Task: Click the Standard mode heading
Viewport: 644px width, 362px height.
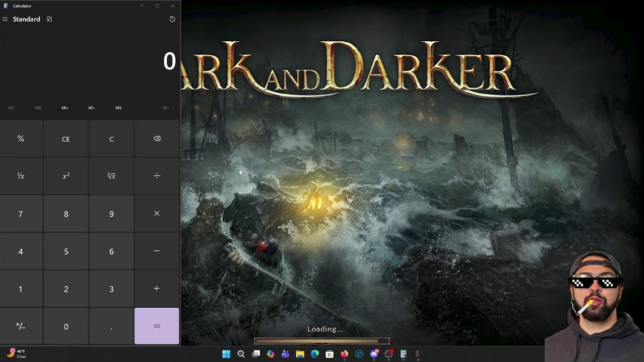Action: tap(26, 19)
